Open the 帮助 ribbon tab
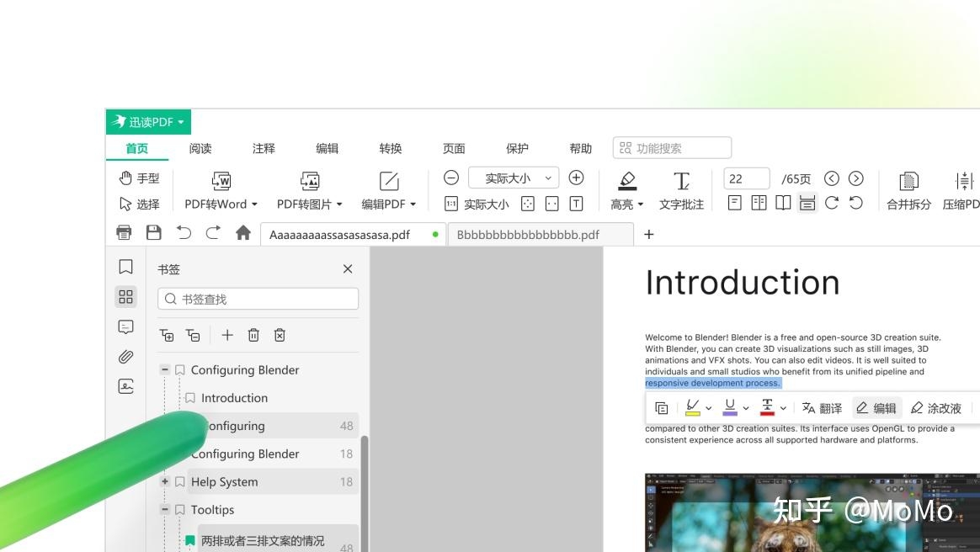 [x=581, y=149]
